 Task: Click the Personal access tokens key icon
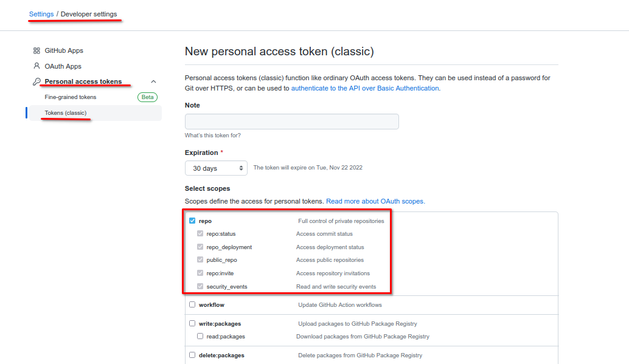pyautogui.click(x=36, y=81)
